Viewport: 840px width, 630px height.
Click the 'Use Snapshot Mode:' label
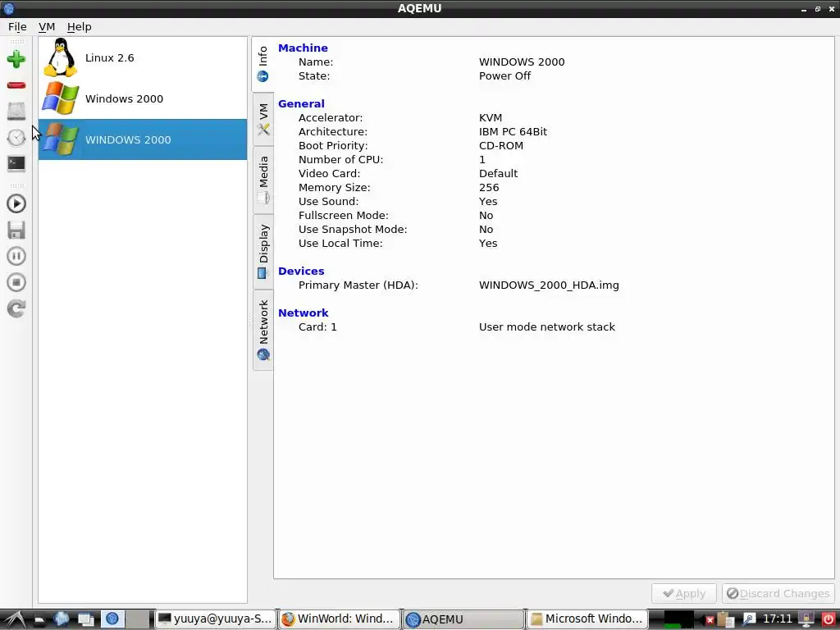click(353, 230)
